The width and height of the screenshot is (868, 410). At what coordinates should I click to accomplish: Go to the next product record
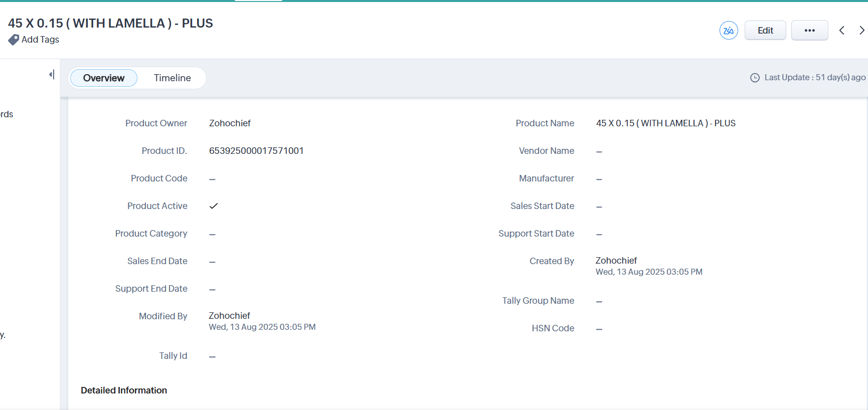(861, 31)
